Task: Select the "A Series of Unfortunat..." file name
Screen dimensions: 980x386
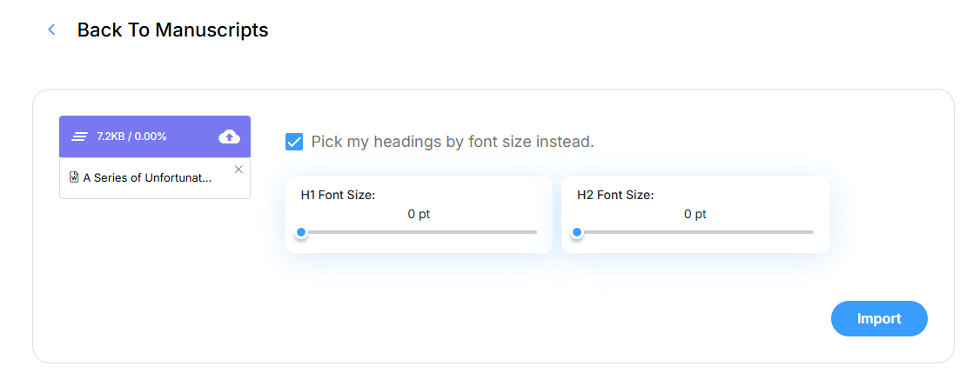Action: 147,177
